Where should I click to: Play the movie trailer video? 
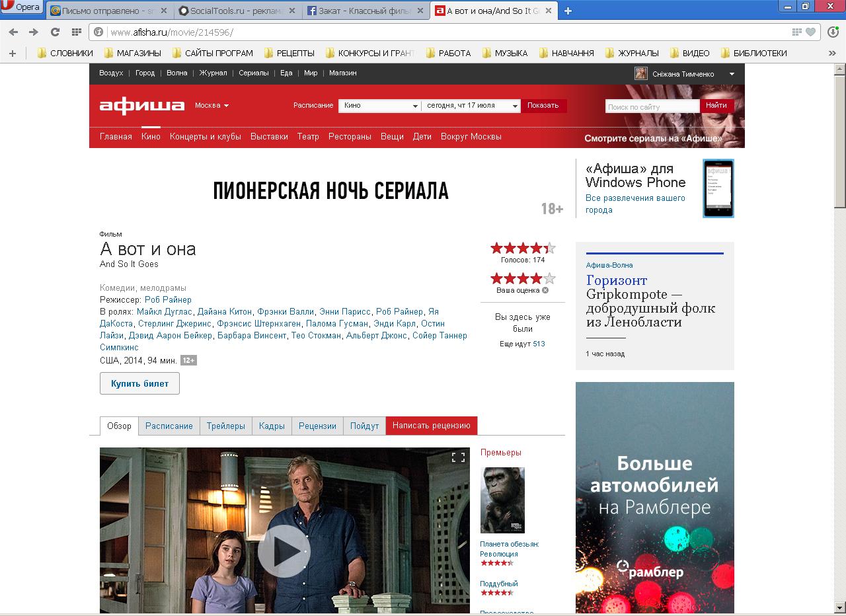(284, 551)
